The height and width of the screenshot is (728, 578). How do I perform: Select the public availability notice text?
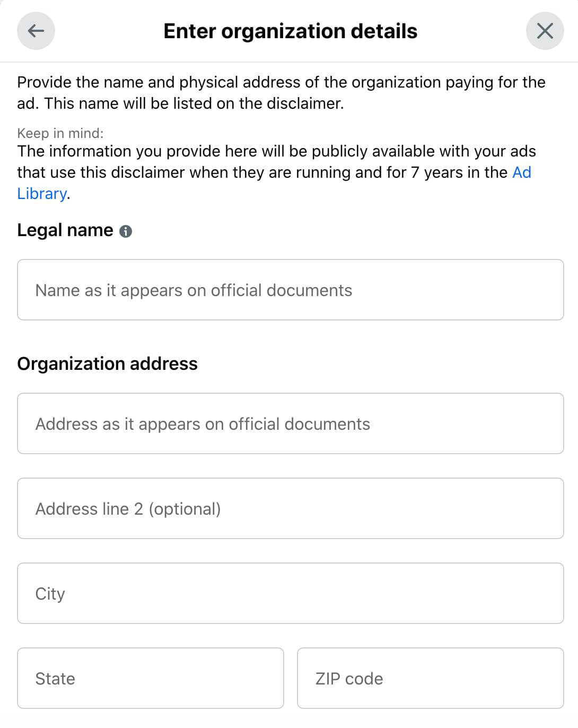(x=276, y=172)
